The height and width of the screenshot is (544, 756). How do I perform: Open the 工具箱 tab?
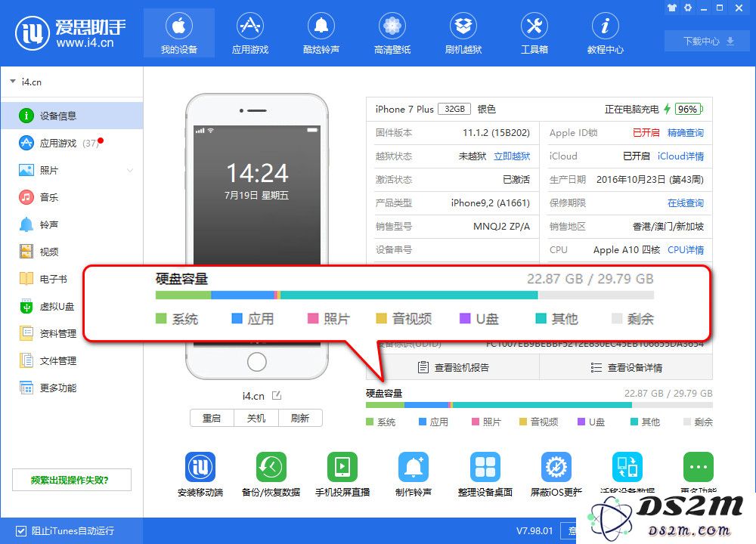[534, 33]
